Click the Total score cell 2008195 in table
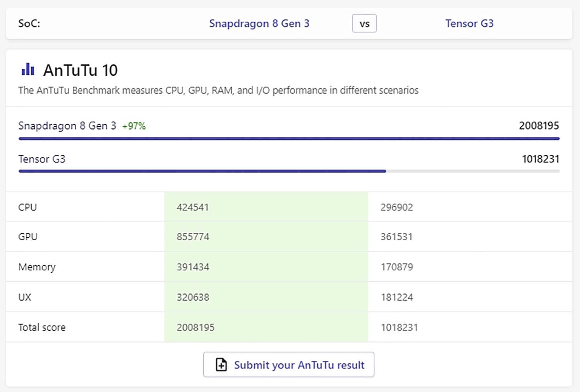580x392 pixels. (x=196, y=328)
